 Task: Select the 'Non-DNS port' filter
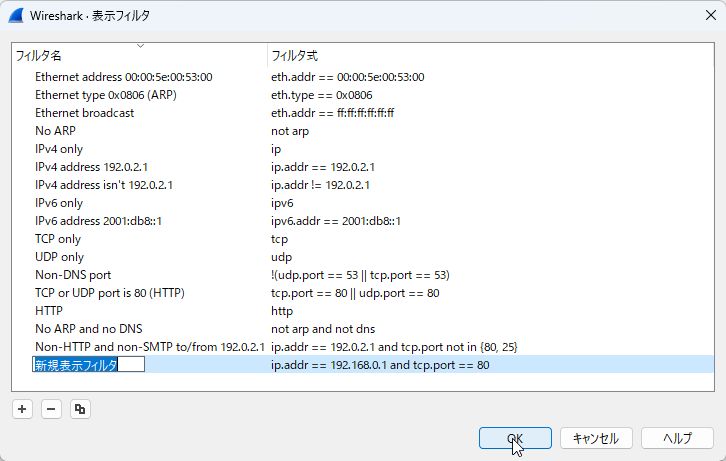pos(73,275)
